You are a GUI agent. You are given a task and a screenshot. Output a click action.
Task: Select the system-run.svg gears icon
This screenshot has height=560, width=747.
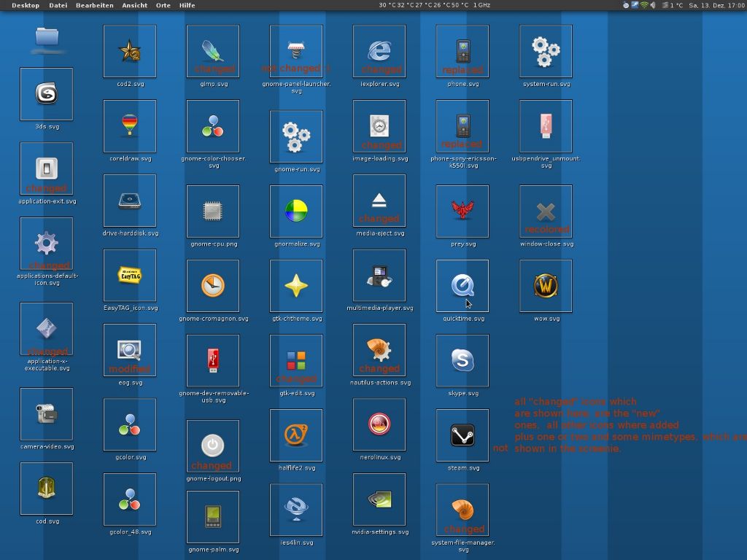coord(546,51)
